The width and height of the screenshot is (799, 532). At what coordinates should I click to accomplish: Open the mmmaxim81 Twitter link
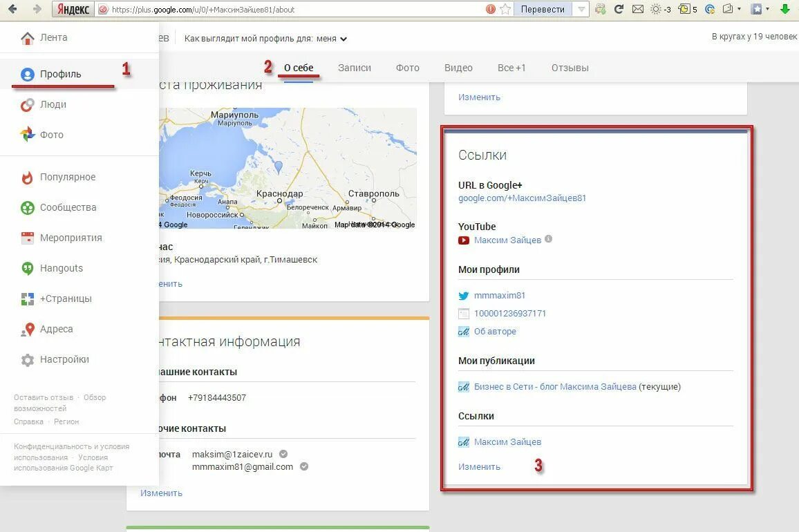(499, 296)
